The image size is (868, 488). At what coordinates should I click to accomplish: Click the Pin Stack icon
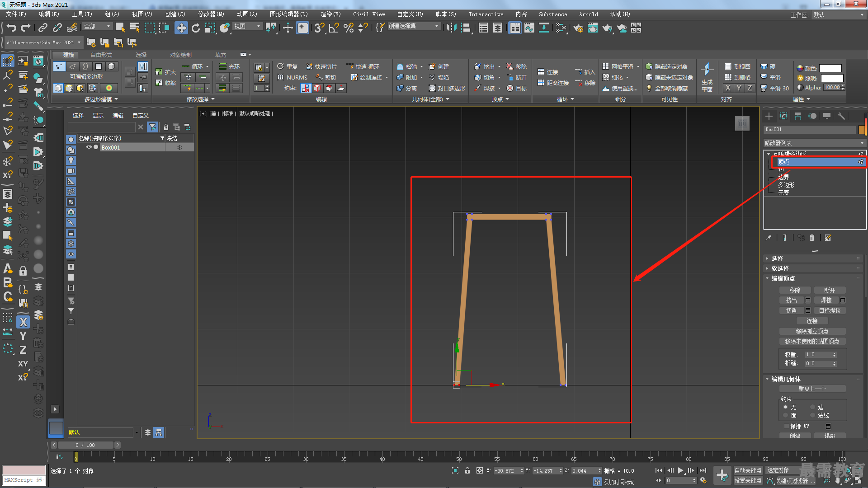(769, 238)
